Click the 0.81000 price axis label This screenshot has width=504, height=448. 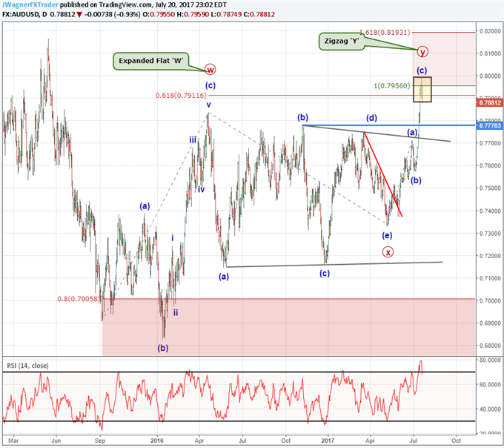click(490, 53)
